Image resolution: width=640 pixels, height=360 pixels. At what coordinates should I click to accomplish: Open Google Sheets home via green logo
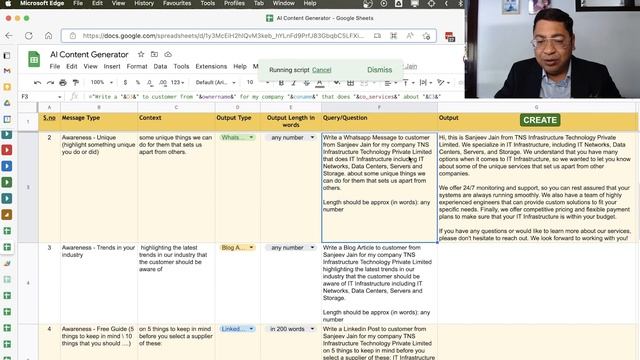coord(34,59)
